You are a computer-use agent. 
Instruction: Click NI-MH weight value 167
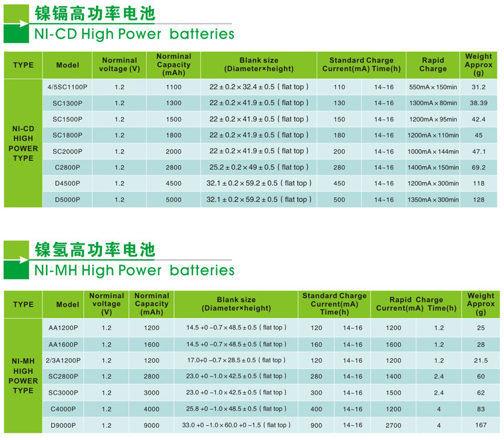tap(481, 425)
